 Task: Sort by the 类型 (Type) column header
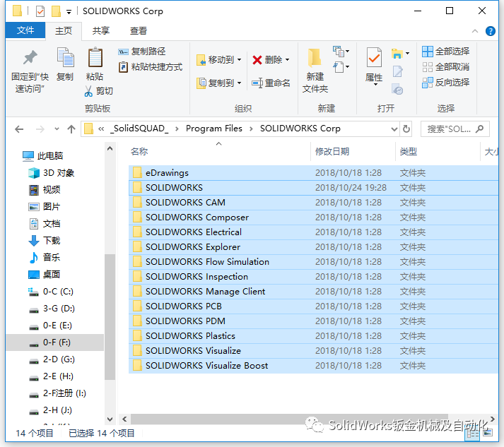pos(408,152)
